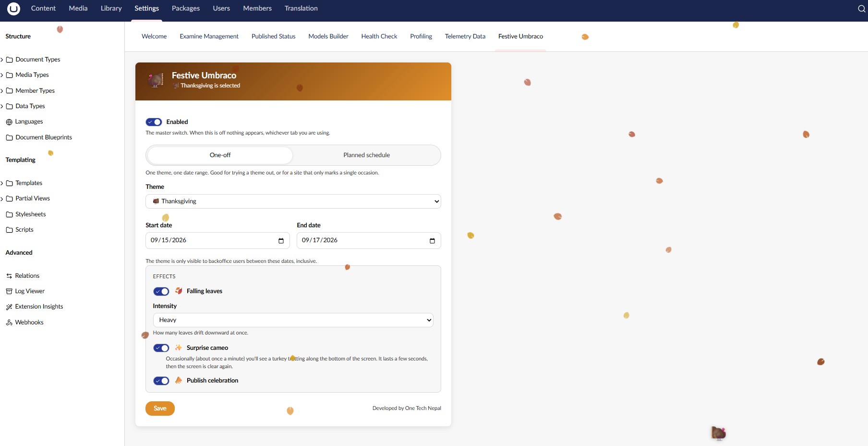This screenshot has width=868, height=446.
Task: Click the Templates folder icon
Action: (9, 183)
